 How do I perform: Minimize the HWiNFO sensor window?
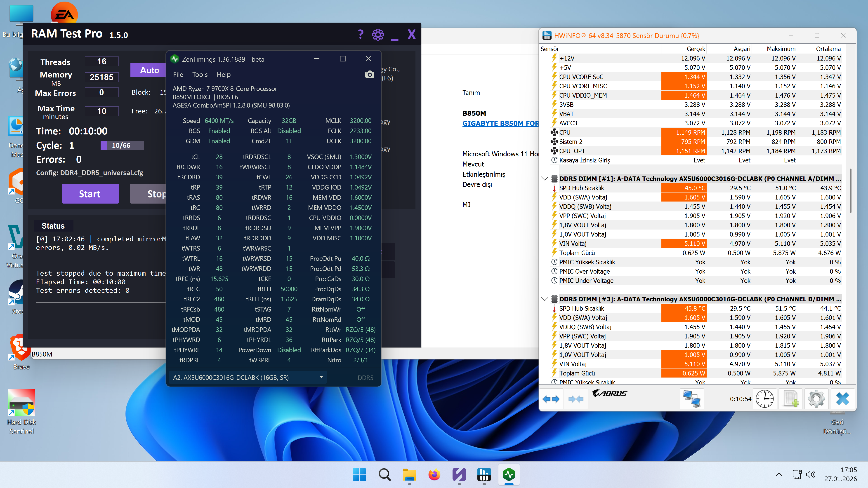(x=791, y=35)
